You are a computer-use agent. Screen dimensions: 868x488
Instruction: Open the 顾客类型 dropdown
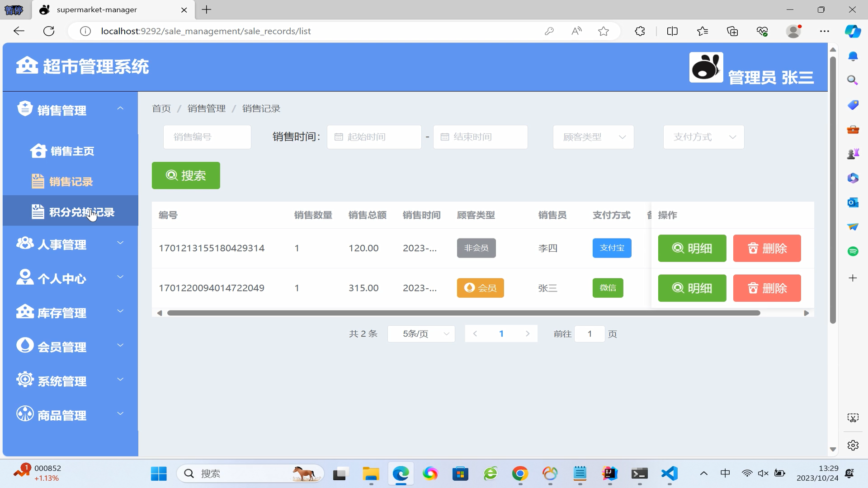pos(593,137)
